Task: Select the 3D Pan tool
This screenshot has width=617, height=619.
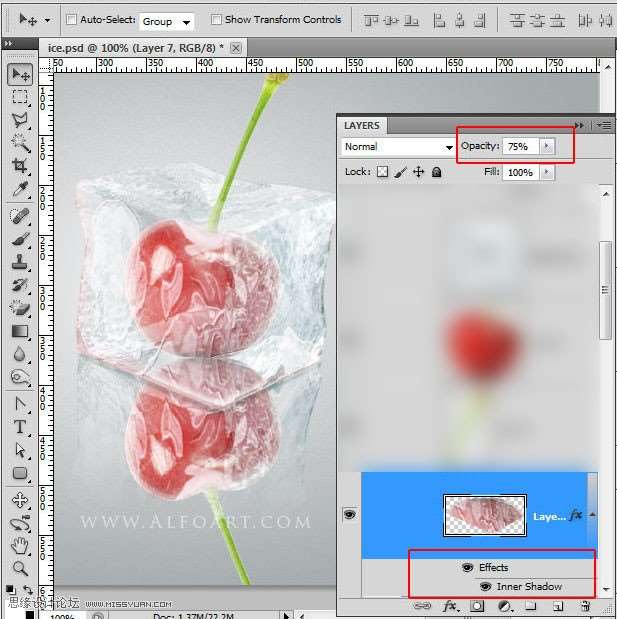Action: click(x=20, y=500)
